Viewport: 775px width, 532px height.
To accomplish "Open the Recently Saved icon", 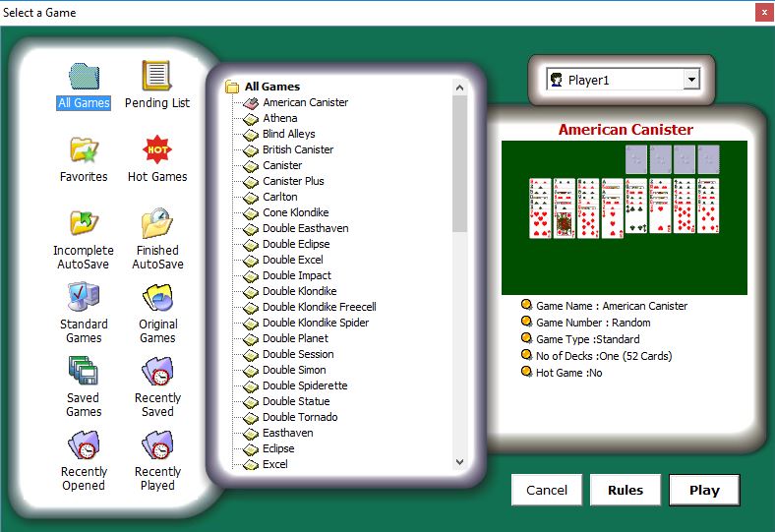I will [x=157, y=371].
